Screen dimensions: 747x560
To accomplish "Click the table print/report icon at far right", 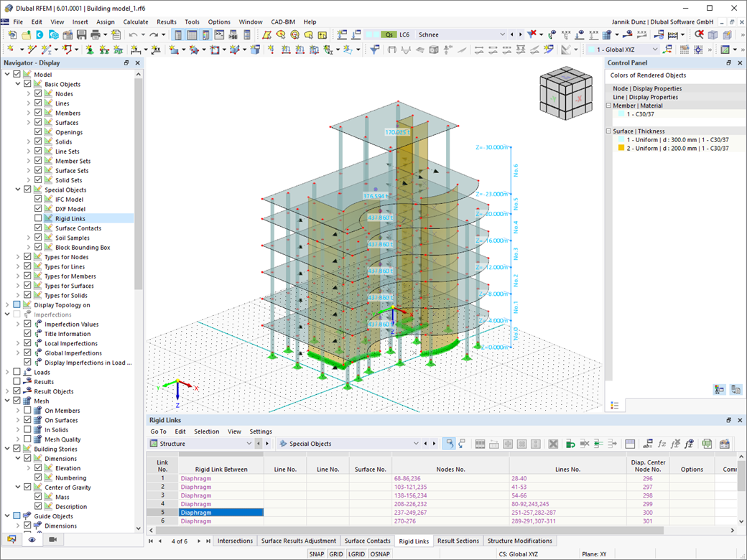I will [x=725, y=444].
